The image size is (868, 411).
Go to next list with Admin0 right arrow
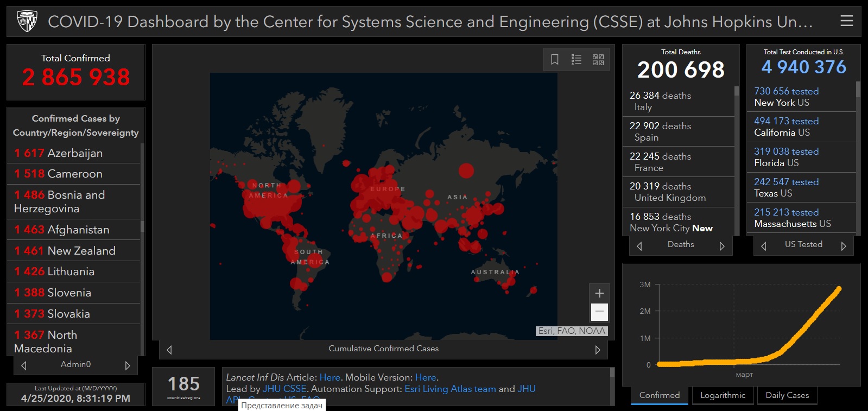(x=128, y=365)
